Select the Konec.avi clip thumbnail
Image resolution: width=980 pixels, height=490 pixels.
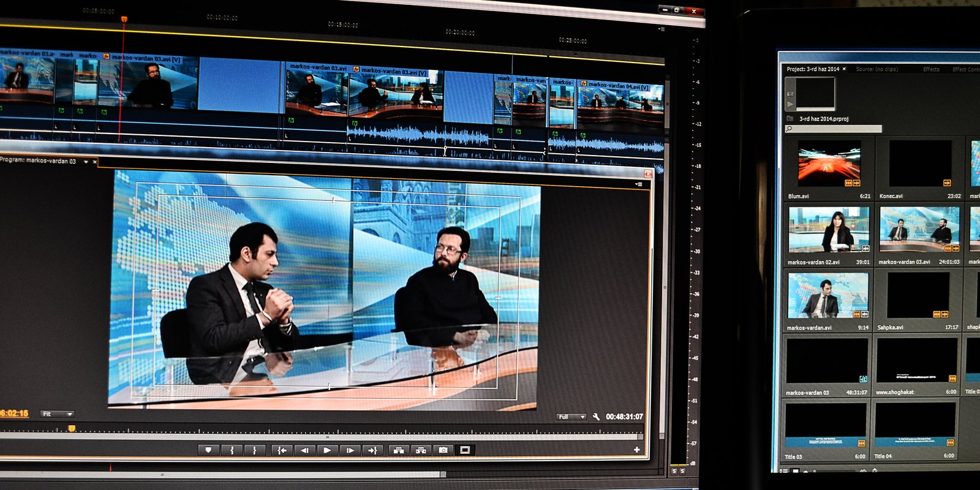pyautogui.click(x=920, y=164)
